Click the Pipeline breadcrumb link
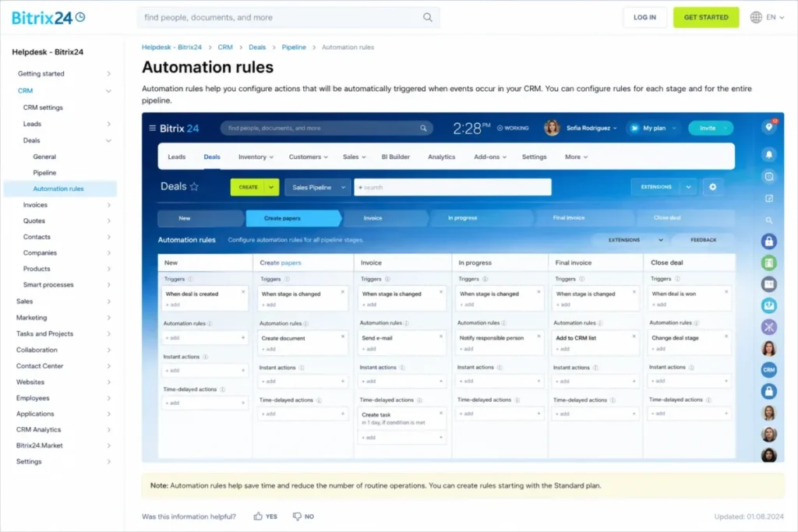This screenshot has height=532, width=798. (294, 48)
